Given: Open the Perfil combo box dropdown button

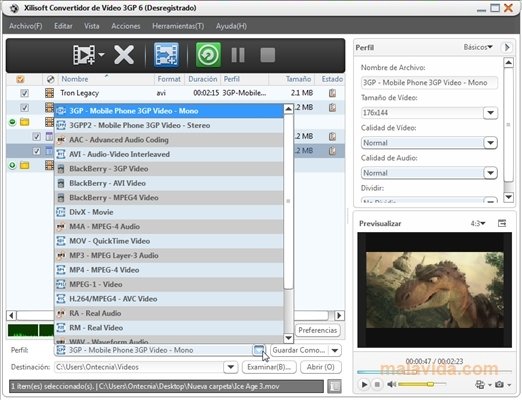Looking at the screenshot, I should (x=259, y=350).
